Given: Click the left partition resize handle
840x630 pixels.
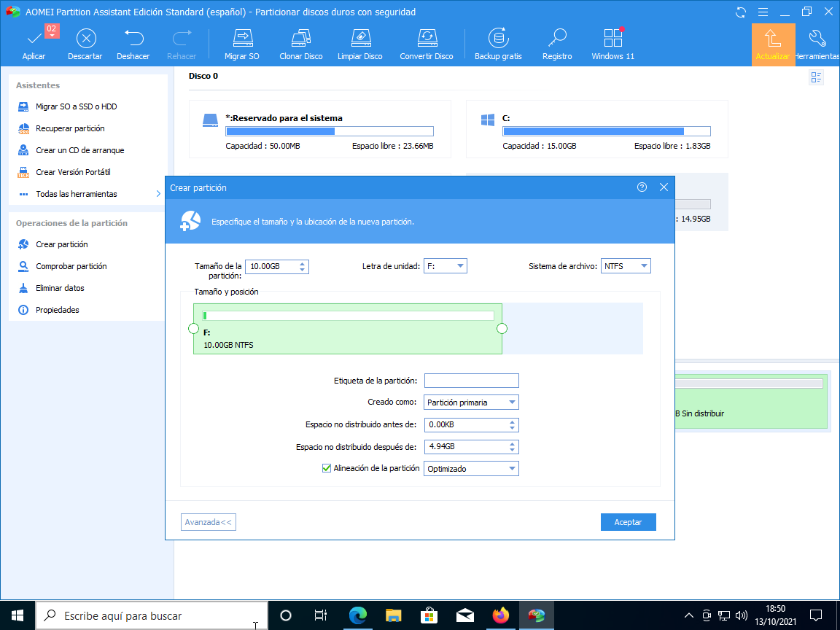Looking at the screenshot, I should coord(194,328).
